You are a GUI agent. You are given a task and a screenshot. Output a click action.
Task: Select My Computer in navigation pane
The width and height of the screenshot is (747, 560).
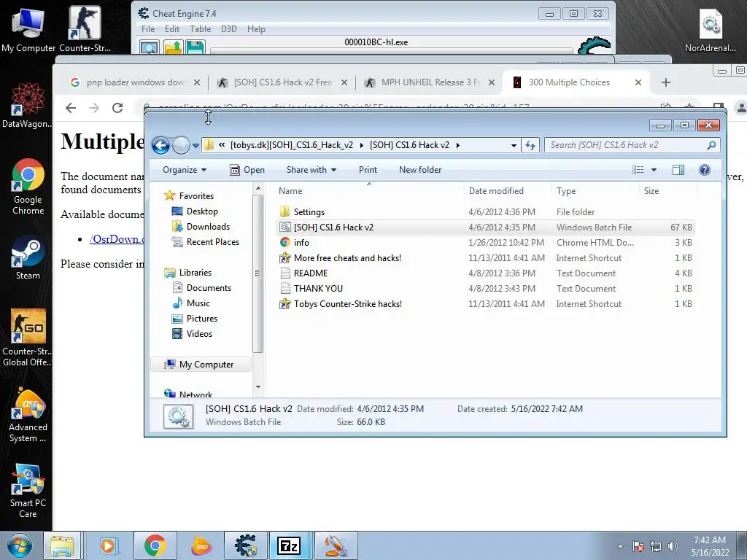tap(206, 365)
